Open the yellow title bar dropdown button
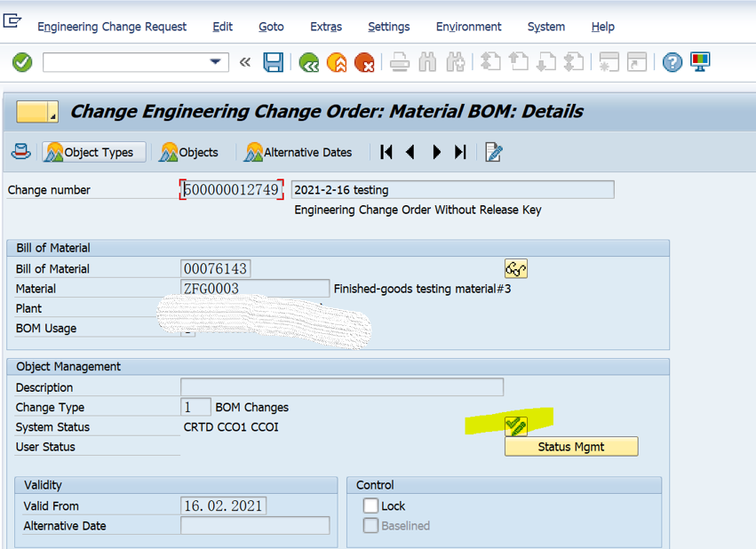The width and height of the screenshot is (756, 549). [37, 111]
